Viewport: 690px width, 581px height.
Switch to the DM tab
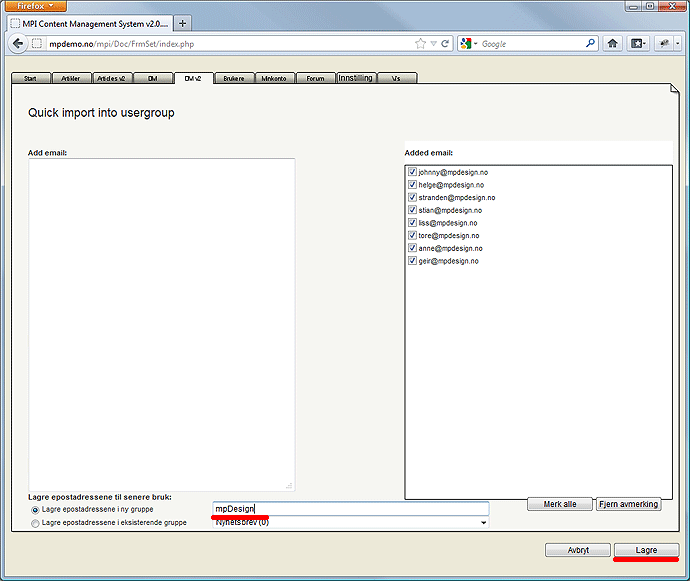[153, 78]
